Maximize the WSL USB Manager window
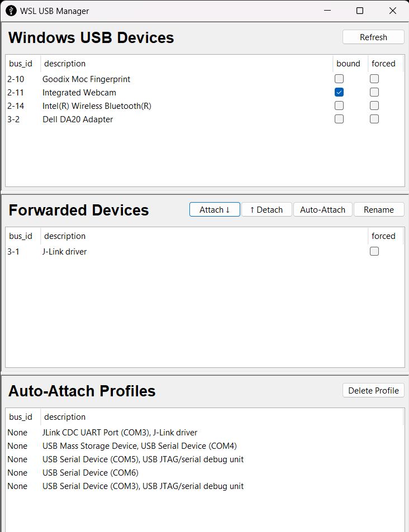 click(x=360, y=11)
